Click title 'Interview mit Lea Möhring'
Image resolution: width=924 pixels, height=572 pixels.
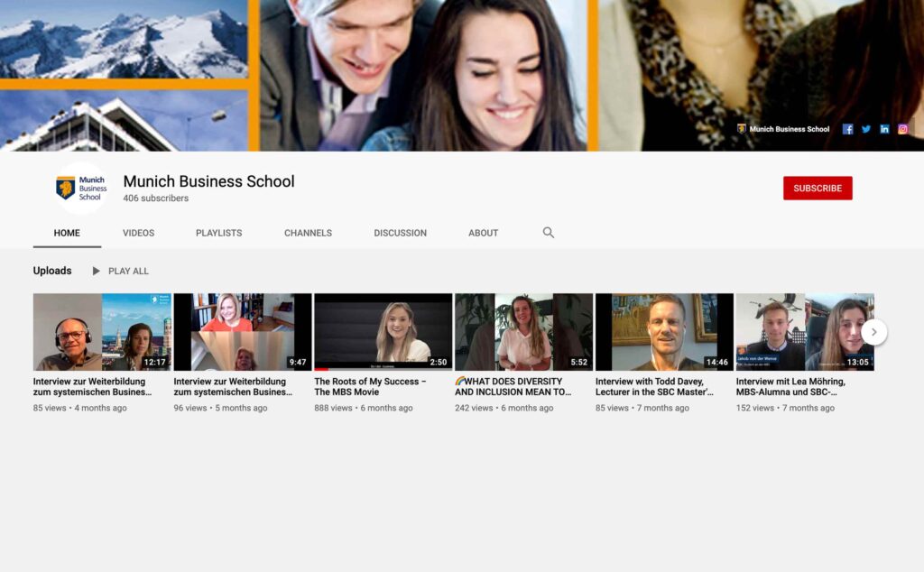(790, 386)
